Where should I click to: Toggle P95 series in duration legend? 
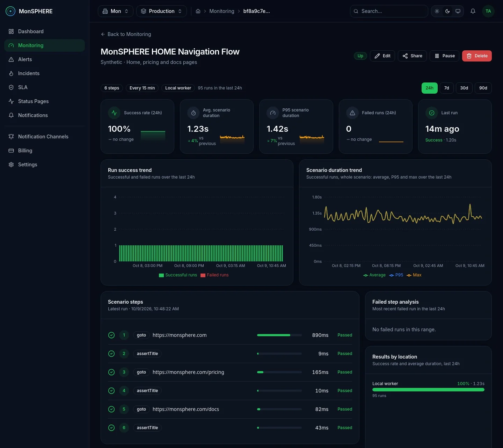[396, 275]
